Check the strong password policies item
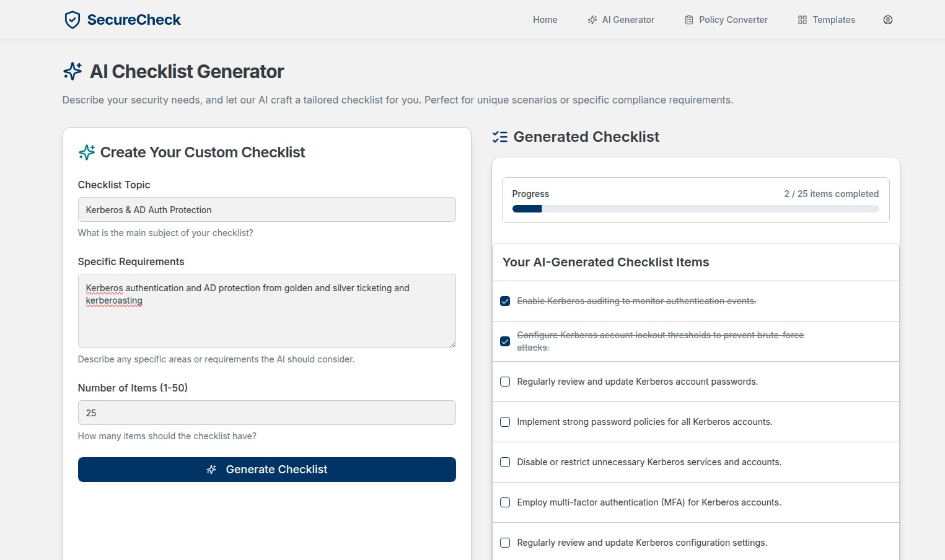 [x=504, y=422]
